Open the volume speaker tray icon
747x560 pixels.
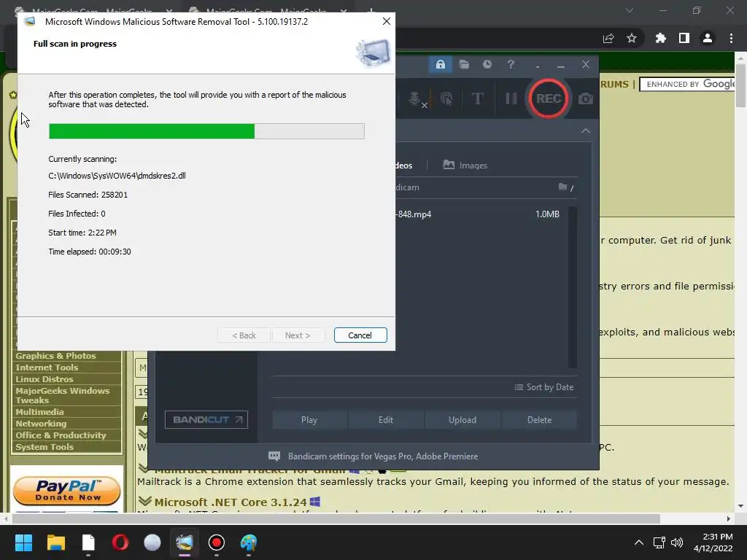677,542
